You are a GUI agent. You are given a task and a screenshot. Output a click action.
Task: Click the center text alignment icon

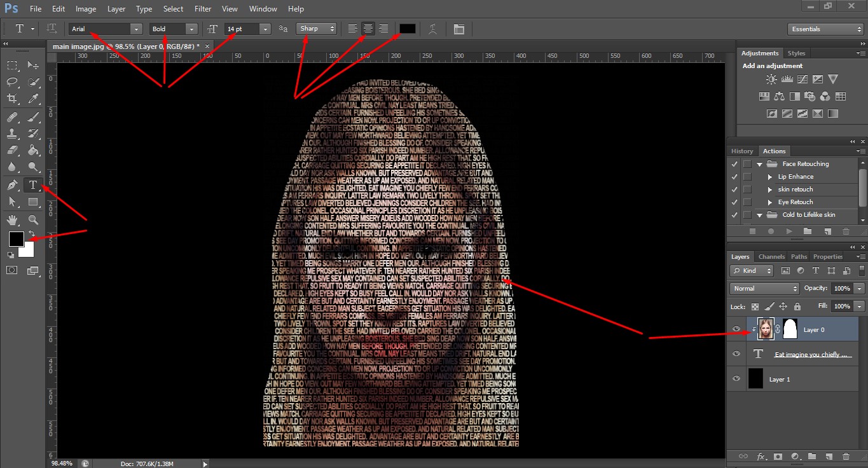point(368,29)
